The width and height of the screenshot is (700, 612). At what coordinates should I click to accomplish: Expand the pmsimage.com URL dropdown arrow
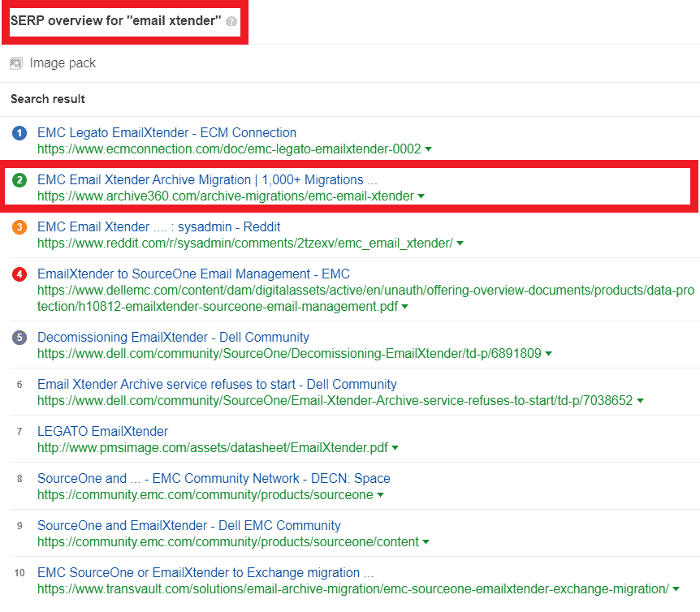[x=395, y=448]
